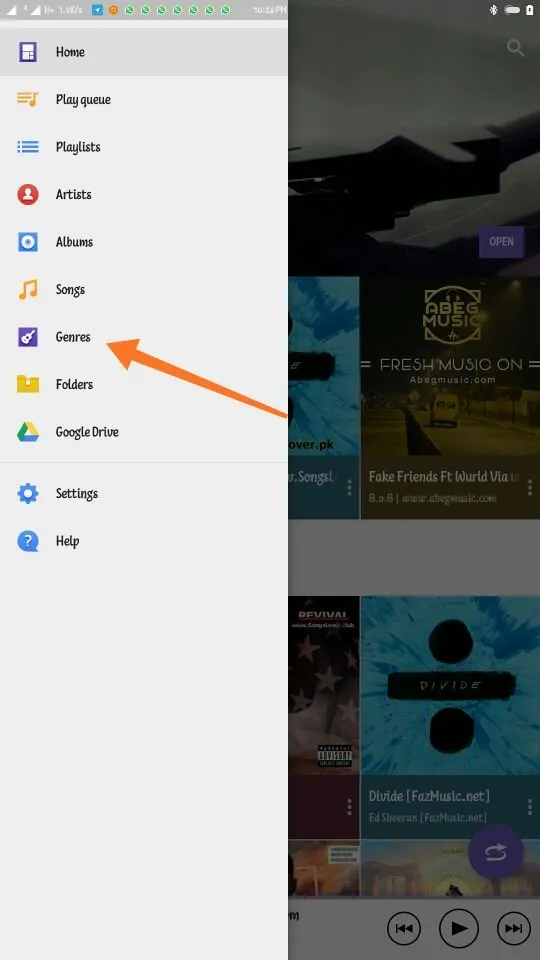The width and height of the screenshot is (540, 960).
Task: Click the Help question mark icon
Action: 28,541
